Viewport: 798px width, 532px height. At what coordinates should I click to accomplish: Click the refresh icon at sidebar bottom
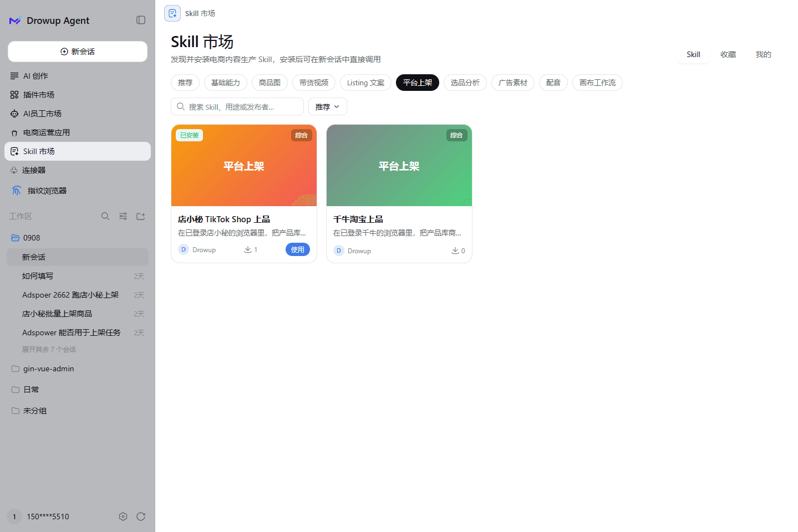click(x=141, y=516)
